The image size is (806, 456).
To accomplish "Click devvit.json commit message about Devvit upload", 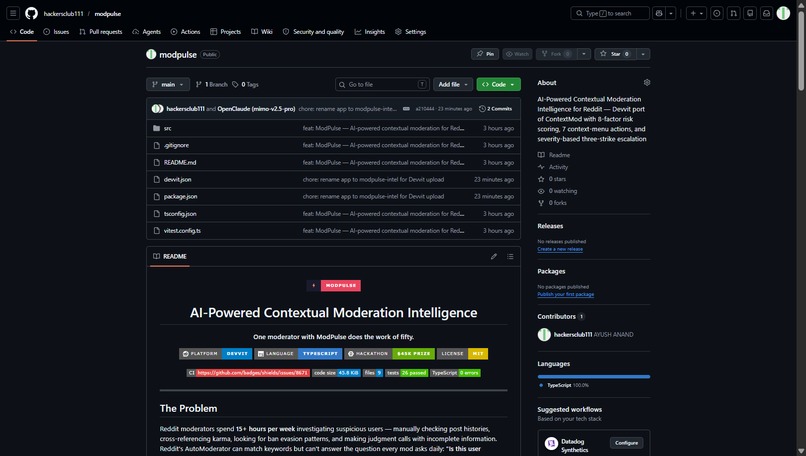I will coord(373,179).
